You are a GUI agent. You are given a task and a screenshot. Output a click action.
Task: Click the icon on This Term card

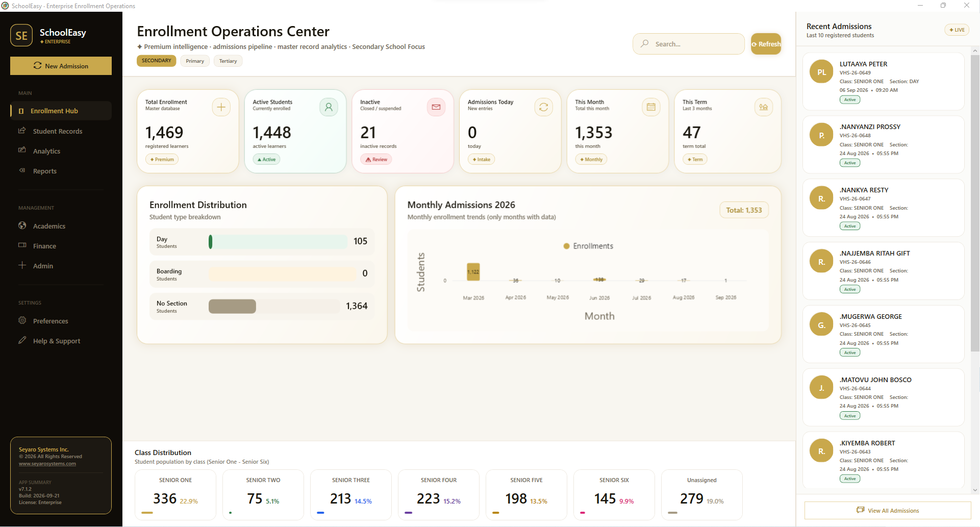coord(764,107)
